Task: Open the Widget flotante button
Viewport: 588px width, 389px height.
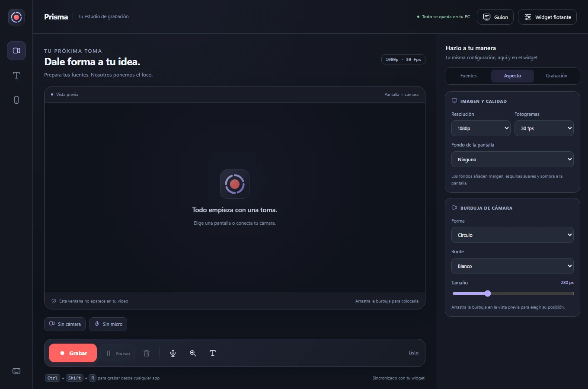Action: (x=547, y=17)
